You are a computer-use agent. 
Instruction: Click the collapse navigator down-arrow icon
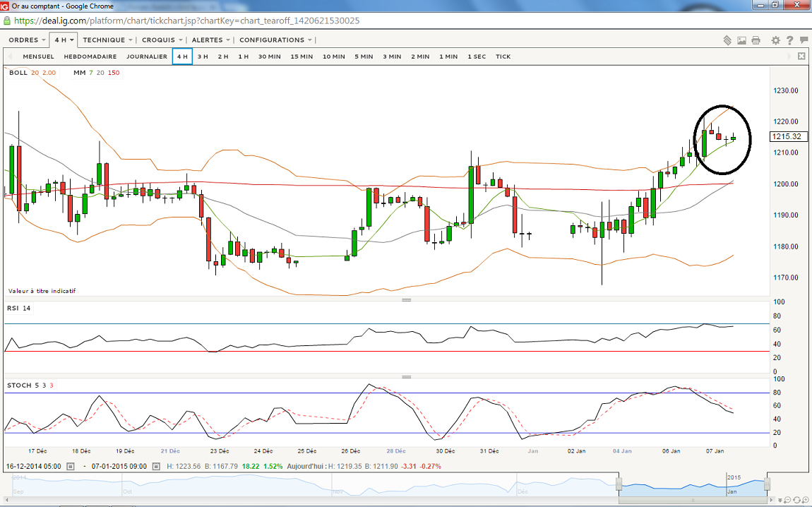point(780,500)
